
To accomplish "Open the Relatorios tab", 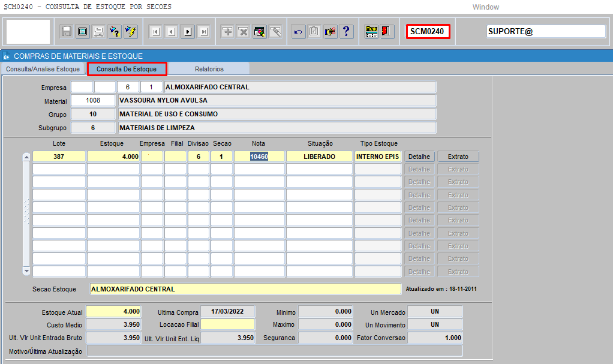I will click(x=209, y=69).
